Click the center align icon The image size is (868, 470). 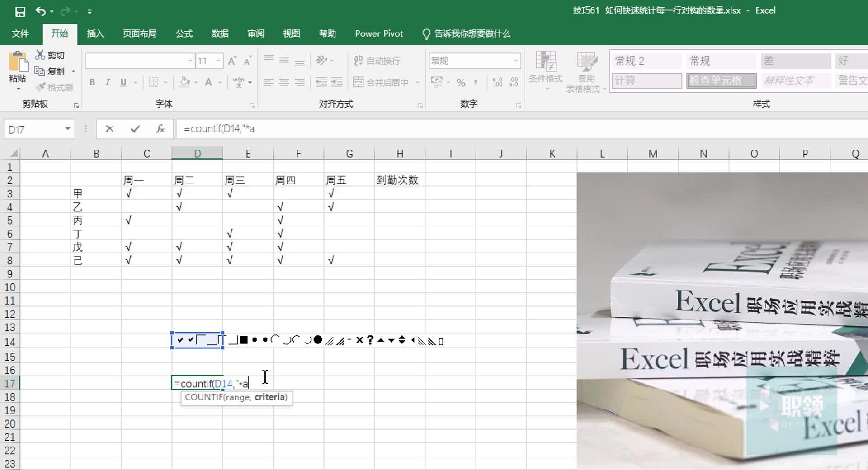(x=284, y=82)
